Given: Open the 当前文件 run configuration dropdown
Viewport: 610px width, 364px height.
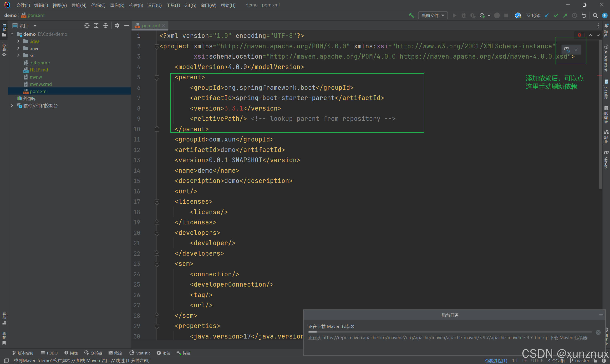Looking at the screenshot, I should pyautogui.click(x=433, y=15).
